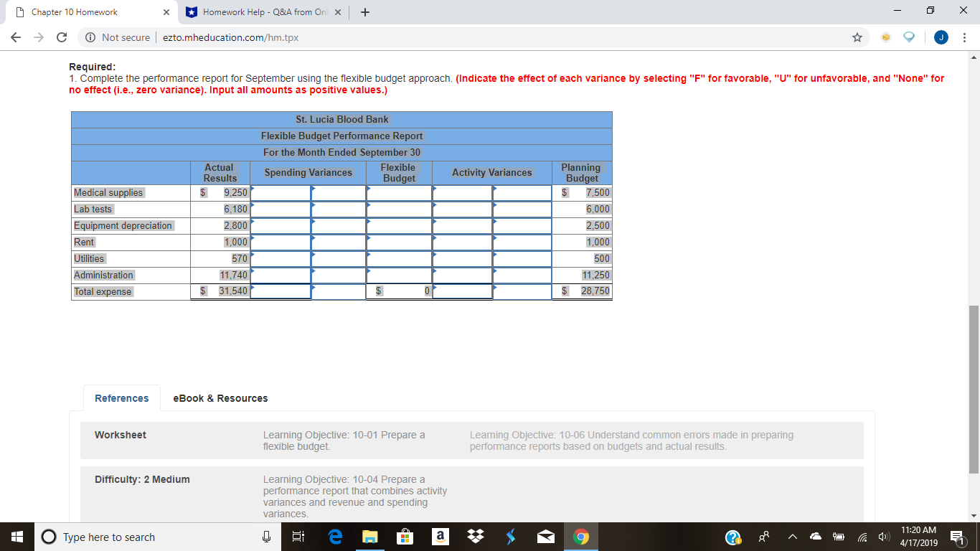Open the Mail app on the taskbar

pos(545,536)
